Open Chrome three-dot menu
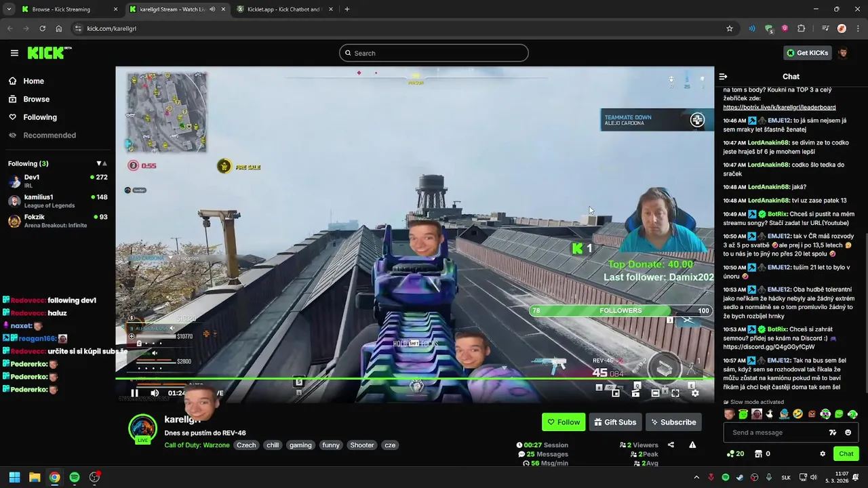The image size is (868, 488). pos(858,28)
